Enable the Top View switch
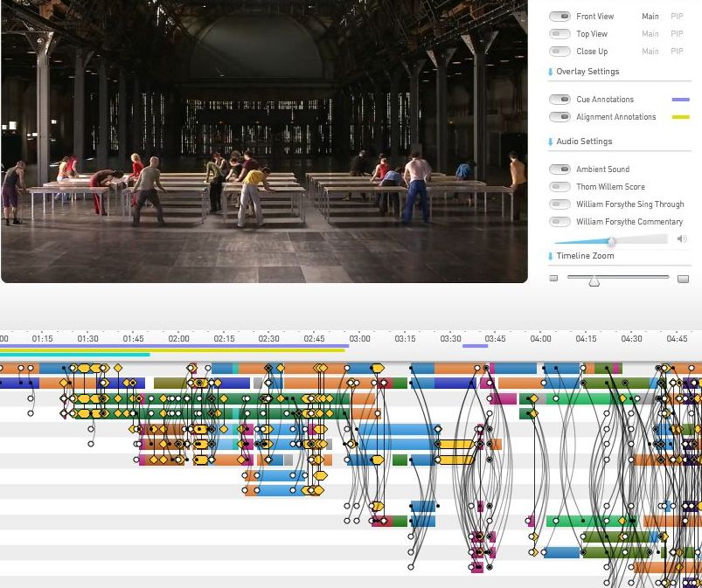Viewport: 702px width, 588px height. tap(560, 34)
